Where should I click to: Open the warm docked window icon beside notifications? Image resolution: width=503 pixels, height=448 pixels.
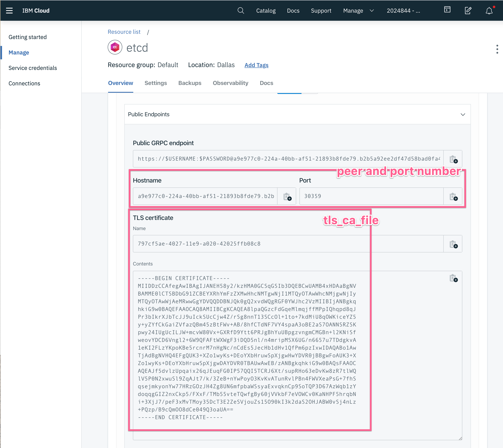click(x=447, y=10)
